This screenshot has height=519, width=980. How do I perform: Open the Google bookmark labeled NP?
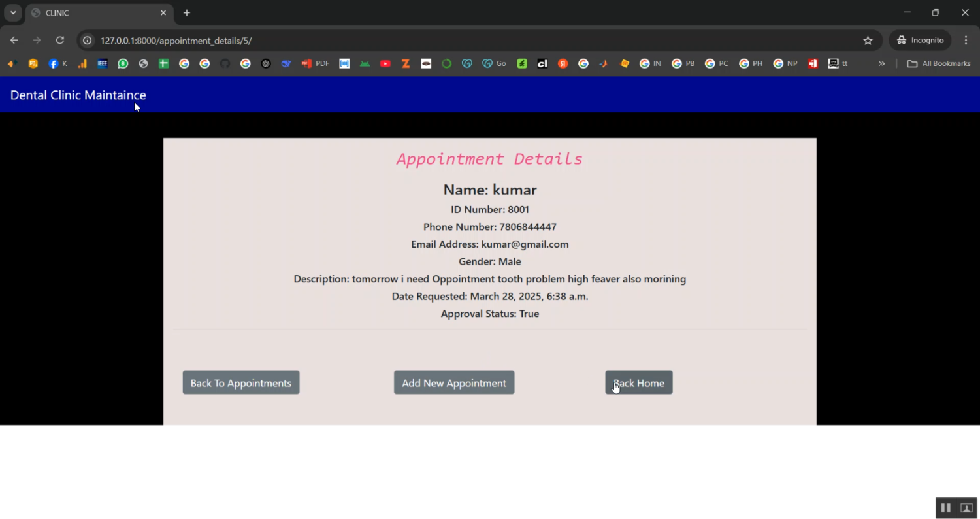(x=785, y=63)
